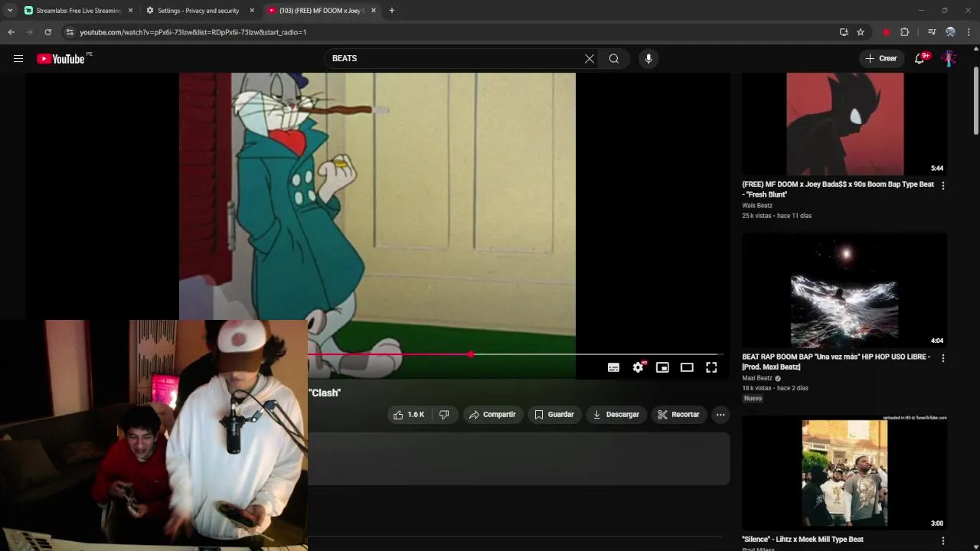Clear the BEATS search text
The image size is (980, 551).
click(x=590, y=58)
